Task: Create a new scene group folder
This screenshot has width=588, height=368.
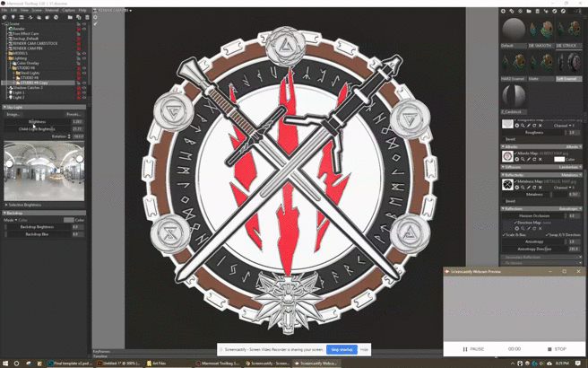Action: click(x=70, y=17)
